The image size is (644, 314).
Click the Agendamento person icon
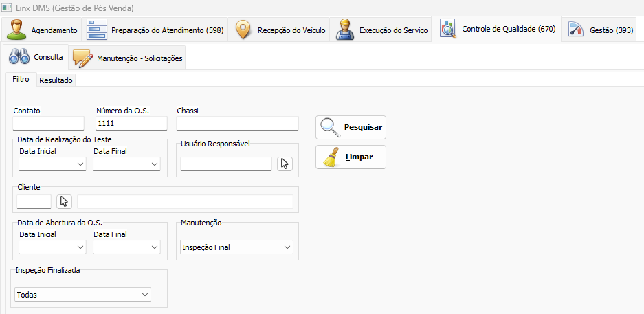(16, 30)
